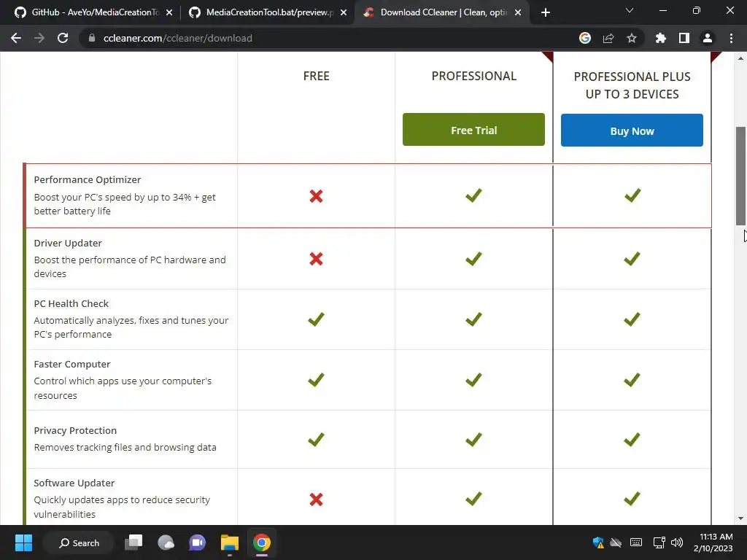Toggle the Chrome side panel icon
The width and height of the screenshot is (747, 560).
pos(684,38)
